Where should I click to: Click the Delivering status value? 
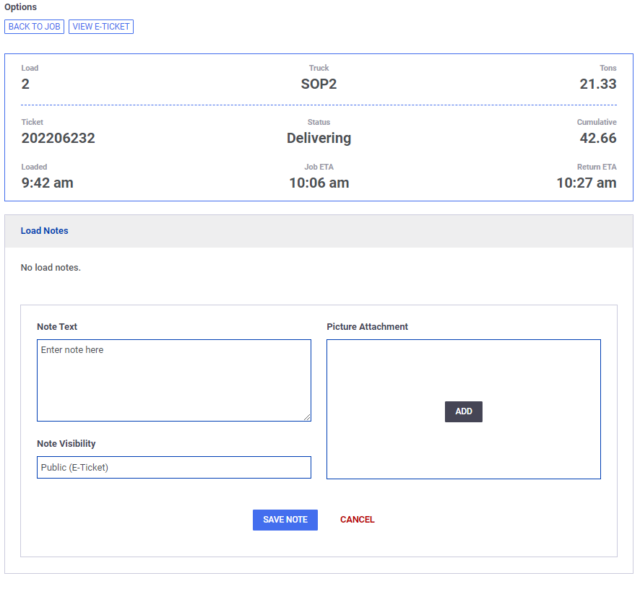319,139
